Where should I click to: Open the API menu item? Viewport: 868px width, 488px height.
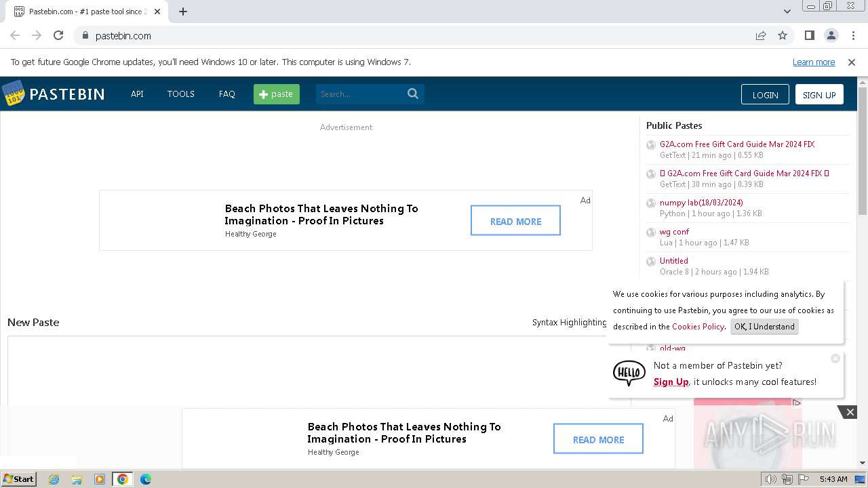(x=137, y=94)
